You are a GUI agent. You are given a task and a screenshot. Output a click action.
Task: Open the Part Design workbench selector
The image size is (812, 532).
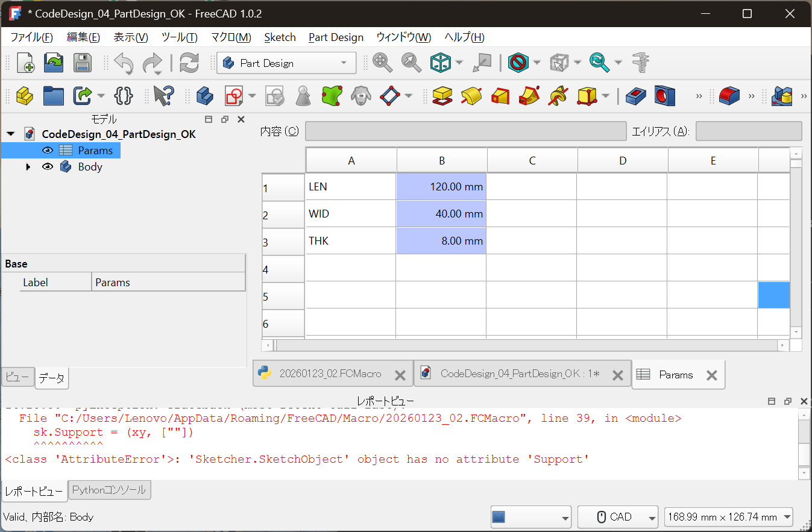tap(286, 63)
